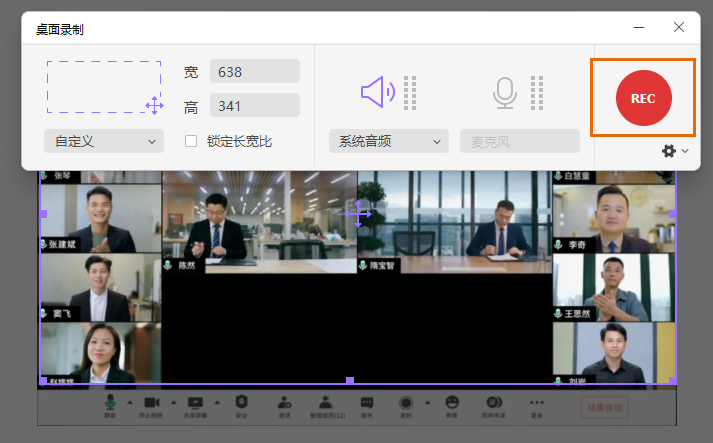The height and width of the screenshot is (443, 713).
Task: Enable the 锁定长宽比 checkbox
Action: tap(191, 141)
